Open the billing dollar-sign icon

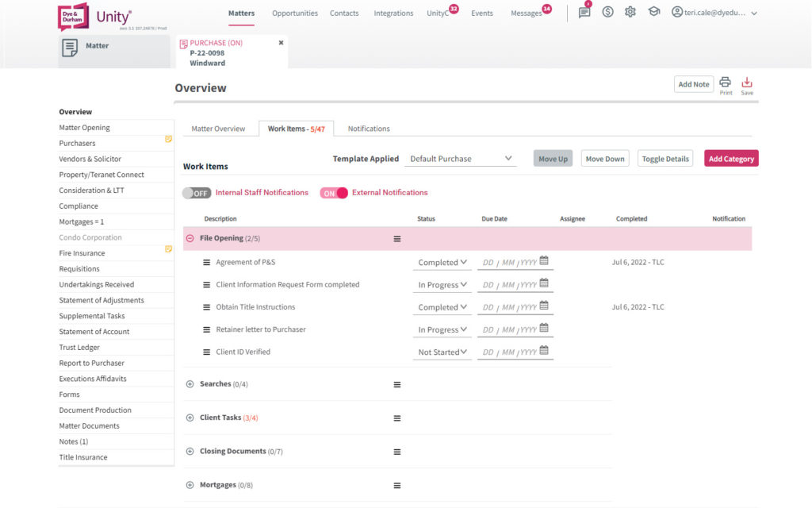pyautogui.click(x=607, y=13)
